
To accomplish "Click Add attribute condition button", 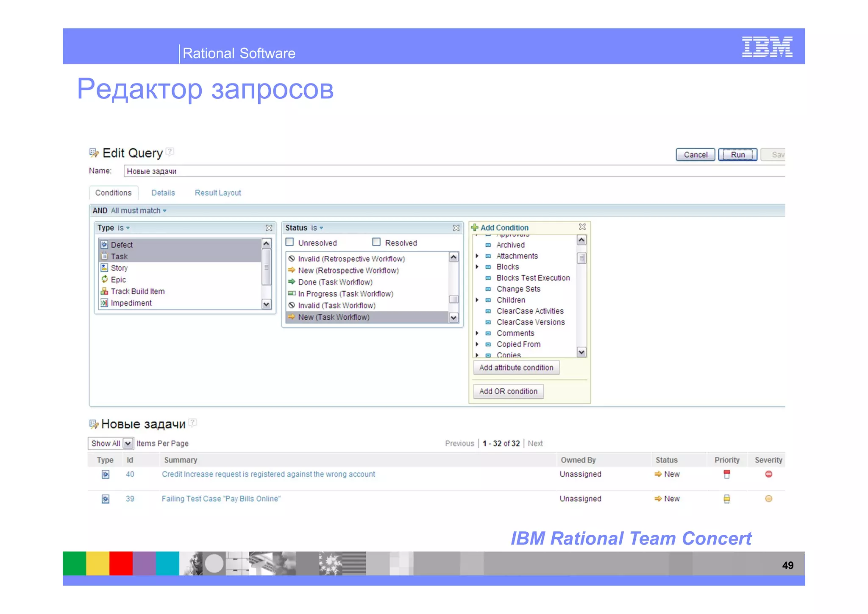I will tap(516, 368).
